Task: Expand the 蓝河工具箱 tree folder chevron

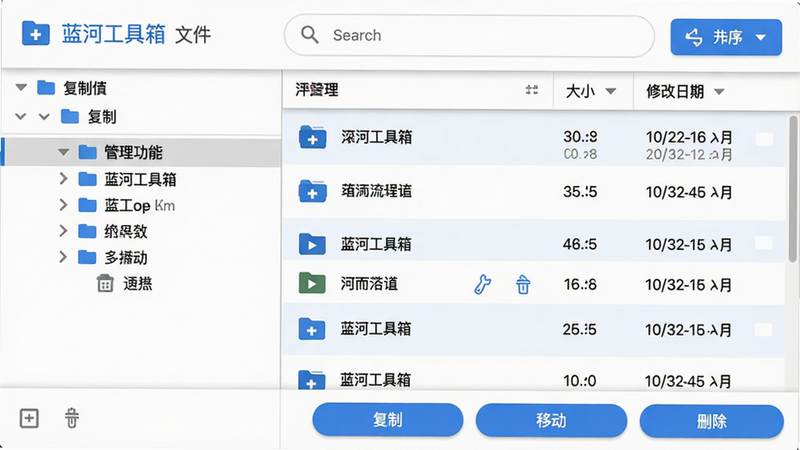Action: pyautogui.click(x=63, y=179)
